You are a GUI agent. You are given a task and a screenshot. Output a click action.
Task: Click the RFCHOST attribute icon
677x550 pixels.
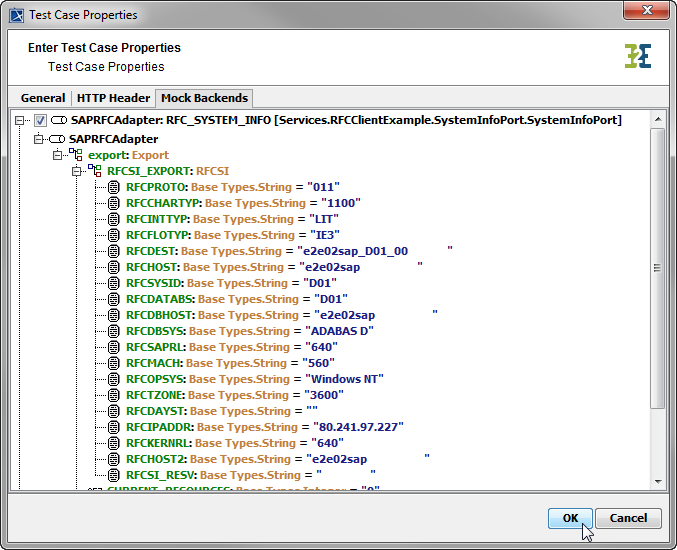tap(114, 267)
